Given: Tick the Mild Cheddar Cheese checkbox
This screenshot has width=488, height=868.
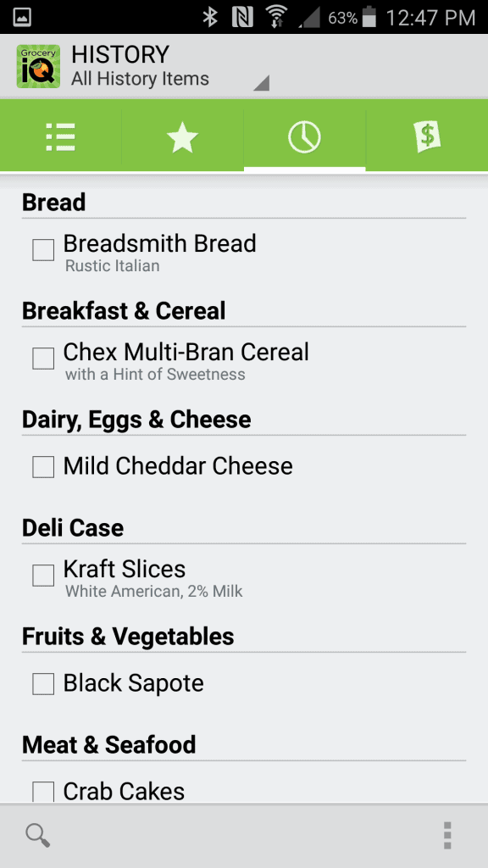Looking at the screenshot, I should point(43,467).
